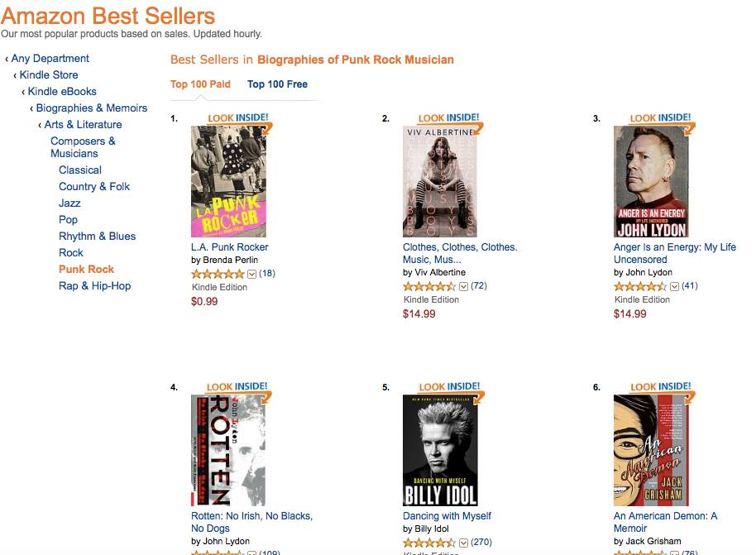Open the 72 reviews link for Viv Albertine's book
756x555 pixels.
pos(479,286)
